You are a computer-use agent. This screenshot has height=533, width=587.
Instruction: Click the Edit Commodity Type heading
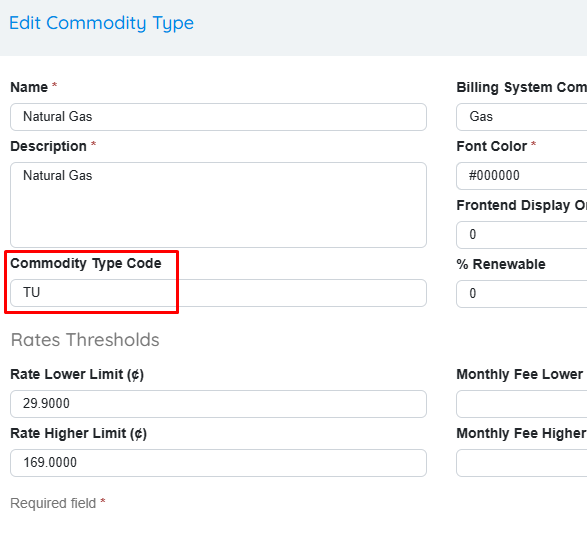(x=101, y=23)
